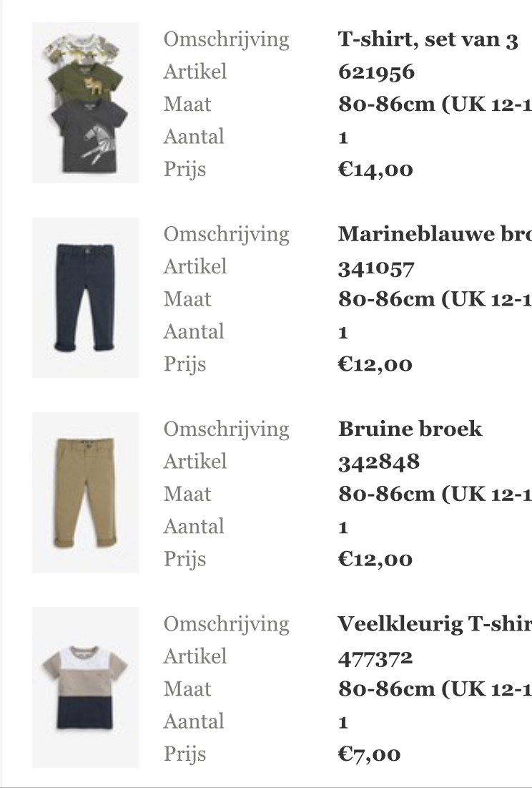
Task: Click article number 342848
Action: coord(379,462)
